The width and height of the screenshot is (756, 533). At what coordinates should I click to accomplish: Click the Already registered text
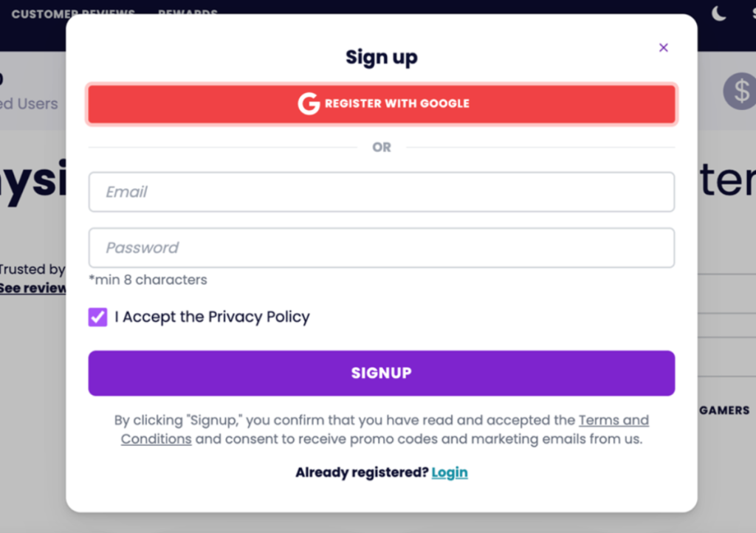click(x=362, y=472)
